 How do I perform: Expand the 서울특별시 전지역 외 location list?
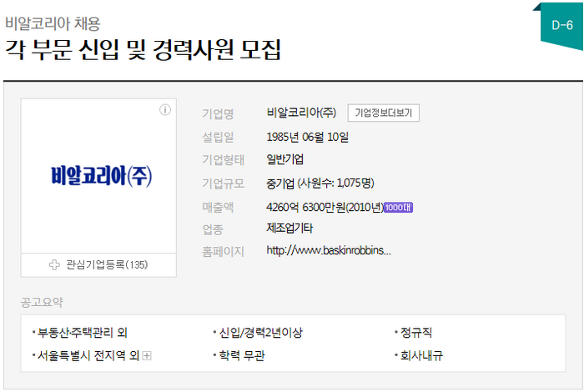pyautogui.click(x=147, y=356)
